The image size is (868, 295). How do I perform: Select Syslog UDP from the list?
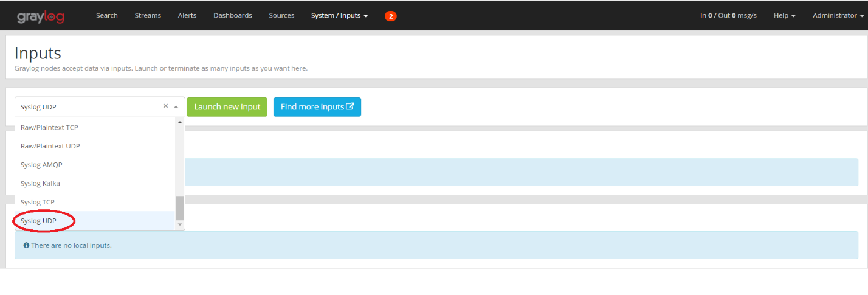click(x=96, y=221)
